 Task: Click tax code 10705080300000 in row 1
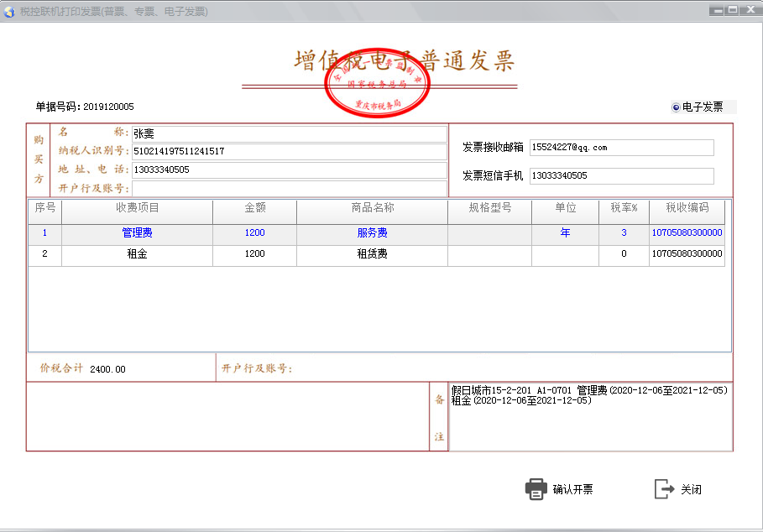click(x=687, y=233)
